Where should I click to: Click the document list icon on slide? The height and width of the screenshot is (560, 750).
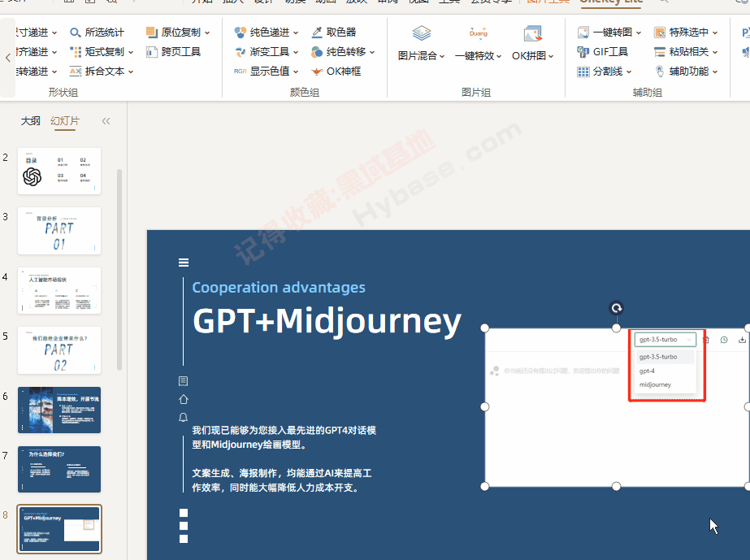pyautogui.click(x=183, y=381)
